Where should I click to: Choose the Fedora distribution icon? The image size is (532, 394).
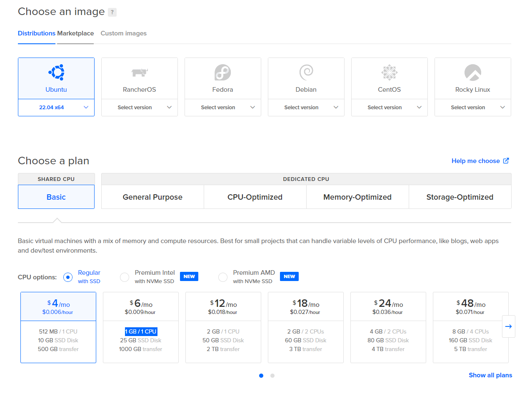point(222,73)
